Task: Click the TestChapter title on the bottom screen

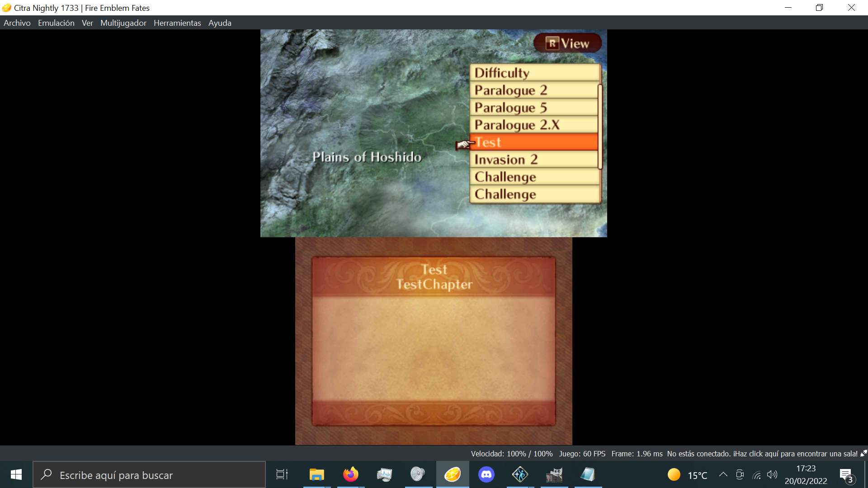Action: [434, 284]
